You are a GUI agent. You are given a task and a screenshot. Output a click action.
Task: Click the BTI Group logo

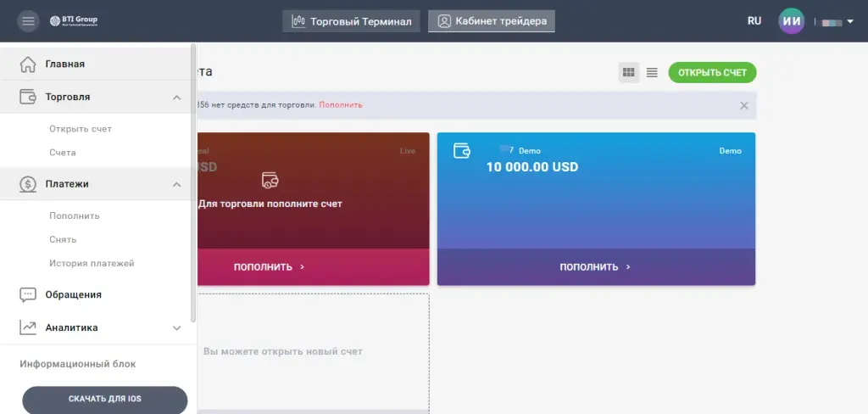[74, 21]
